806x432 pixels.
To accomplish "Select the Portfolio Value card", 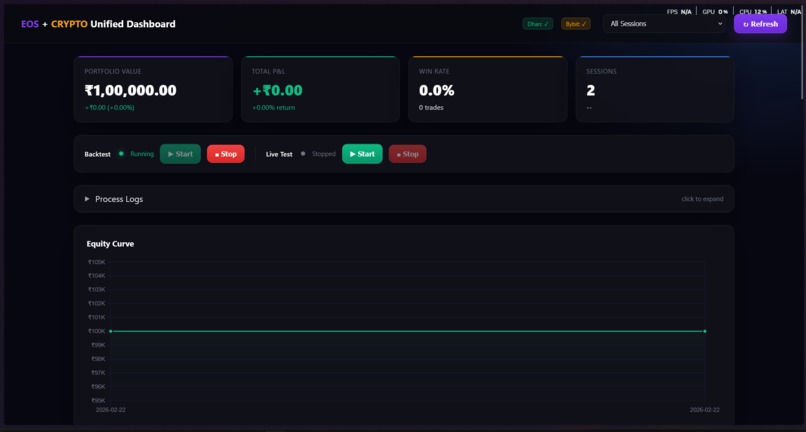I will (153, 89).
